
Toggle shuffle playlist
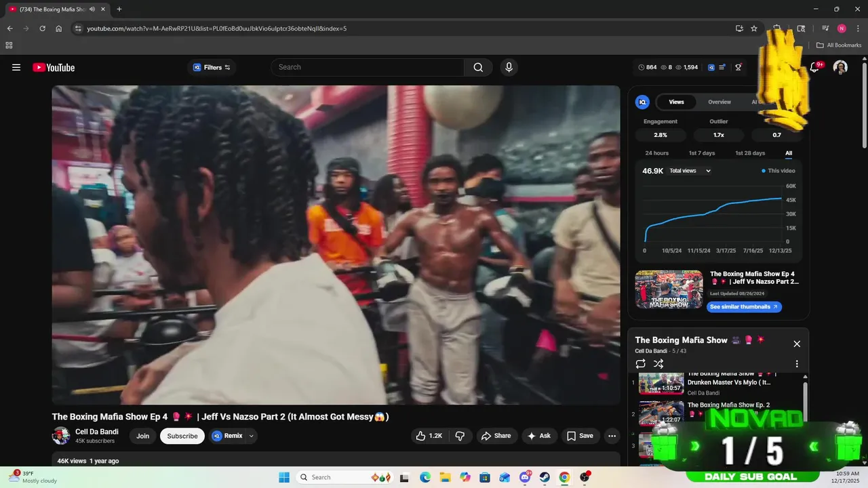point(658,364)
